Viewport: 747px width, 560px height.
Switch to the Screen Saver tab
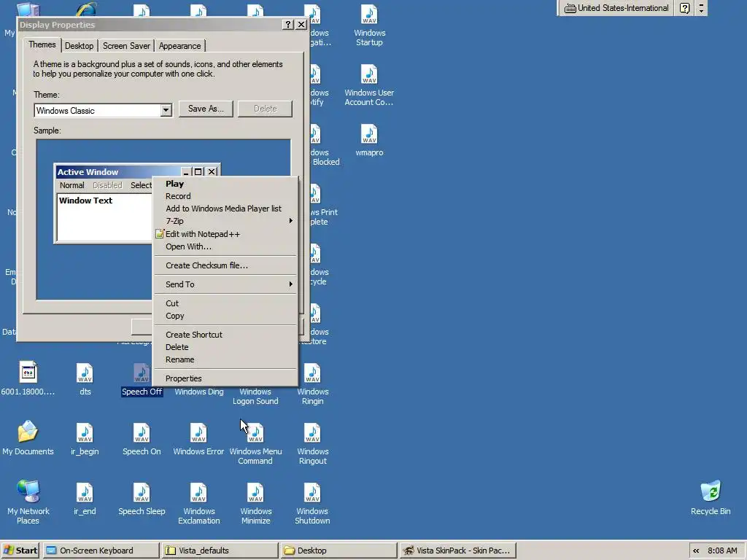pos(126,46)
